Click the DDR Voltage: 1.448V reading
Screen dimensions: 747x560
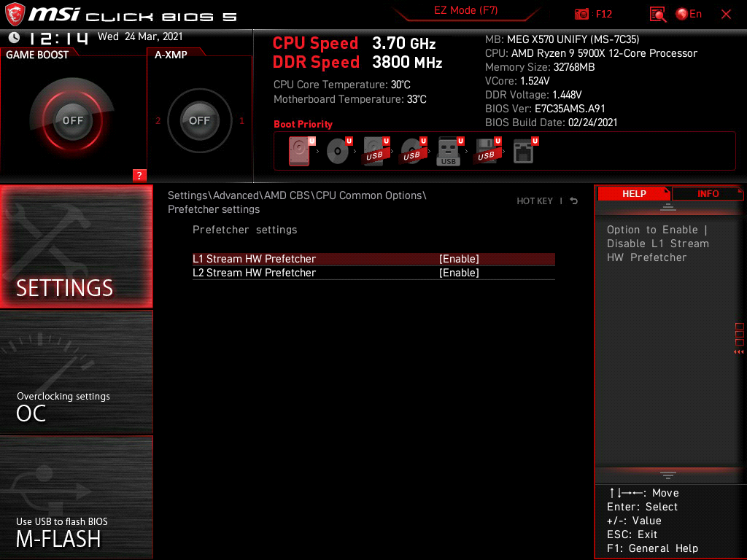point(533,95)
